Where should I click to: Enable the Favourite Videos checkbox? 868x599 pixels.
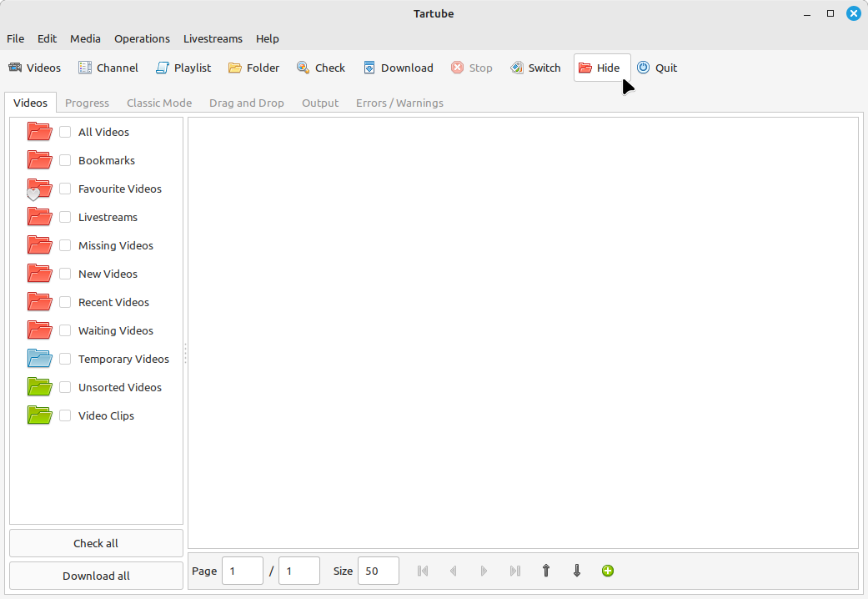(x=65, y=189)
